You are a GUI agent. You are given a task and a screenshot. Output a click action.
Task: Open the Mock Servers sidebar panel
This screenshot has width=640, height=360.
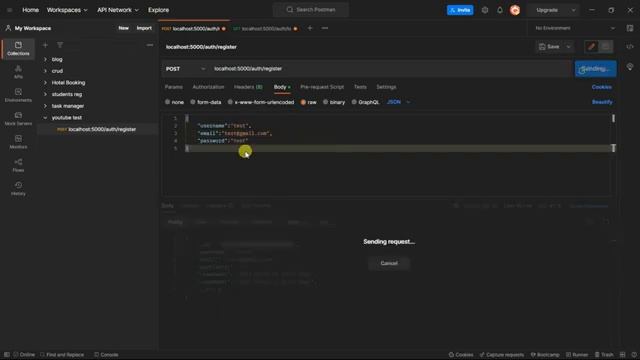pyautogui.click(x=18, y=118)
